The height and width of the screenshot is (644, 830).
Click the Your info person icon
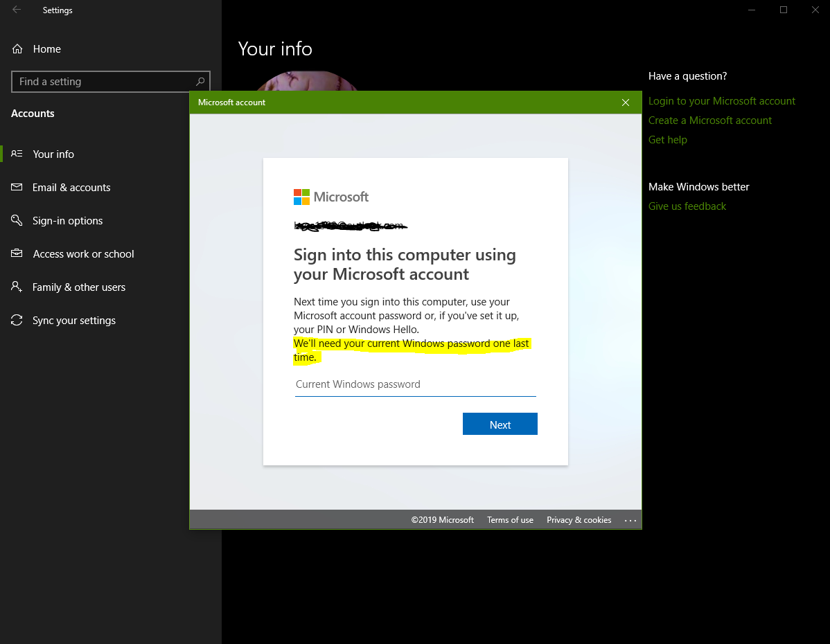pyautogui.click(x=17, y=154)
